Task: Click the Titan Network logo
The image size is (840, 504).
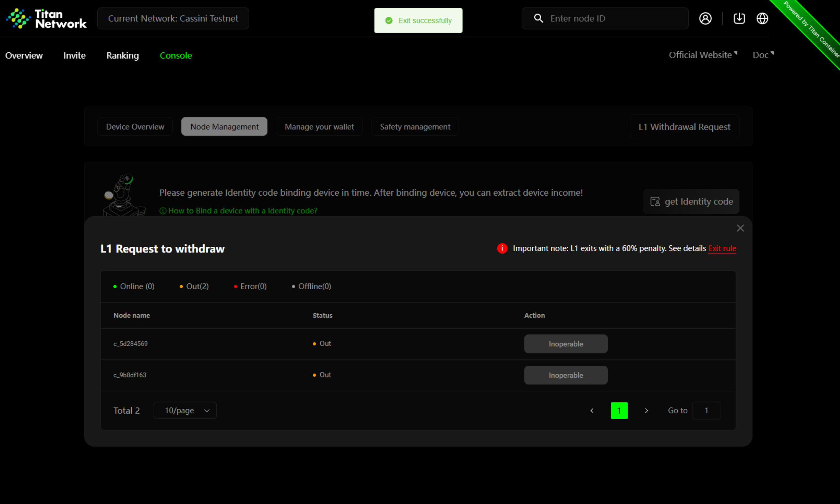Action: (x=46, y=19)
